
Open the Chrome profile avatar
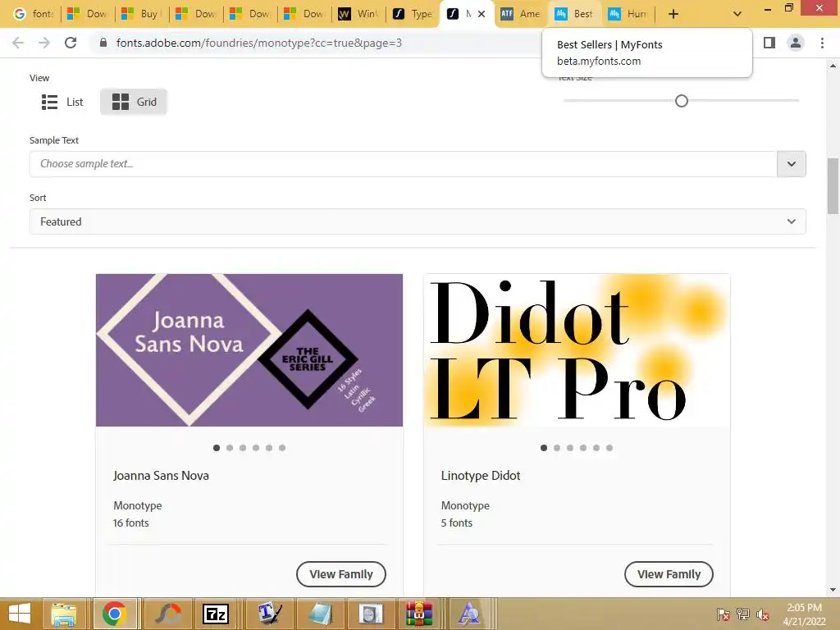(x=796, y=43)
